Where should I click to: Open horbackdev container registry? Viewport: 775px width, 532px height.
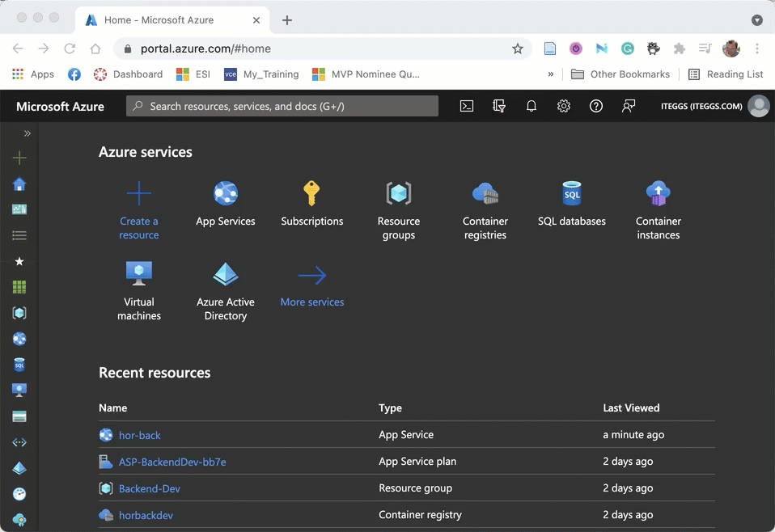tap(146, 515)
